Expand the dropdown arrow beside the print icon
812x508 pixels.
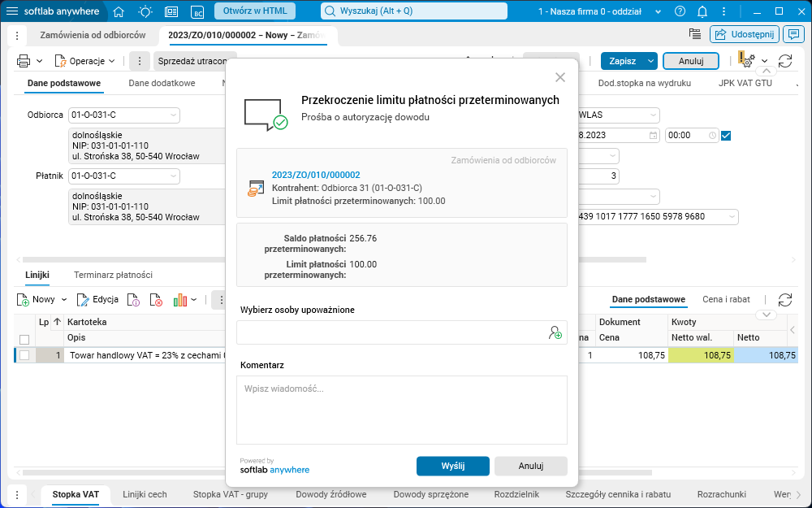(x=38, y=60)
